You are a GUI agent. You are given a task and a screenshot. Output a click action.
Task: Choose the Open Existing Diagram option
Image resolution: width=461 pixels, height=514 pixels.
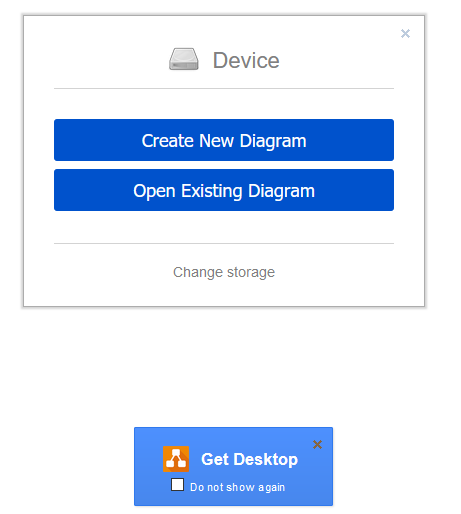pos(224,190)
